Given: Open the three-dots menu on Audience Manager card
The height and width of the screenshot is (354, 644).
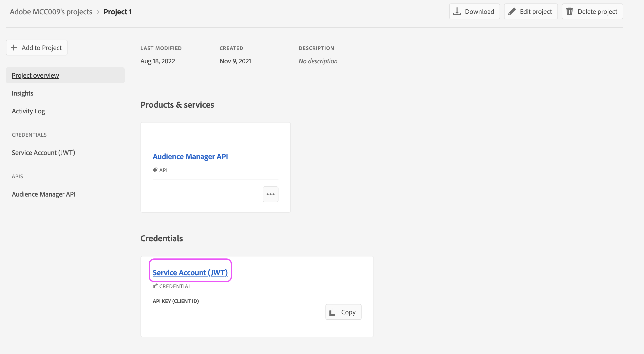Looking at the screenshot, I should point(270,194).
